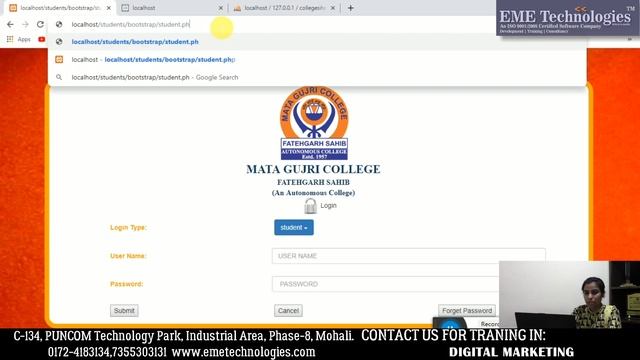The image size is (640, 360).
Task: Click the MATA GUJRI COLLEGE heading
Action: point(313,169)
